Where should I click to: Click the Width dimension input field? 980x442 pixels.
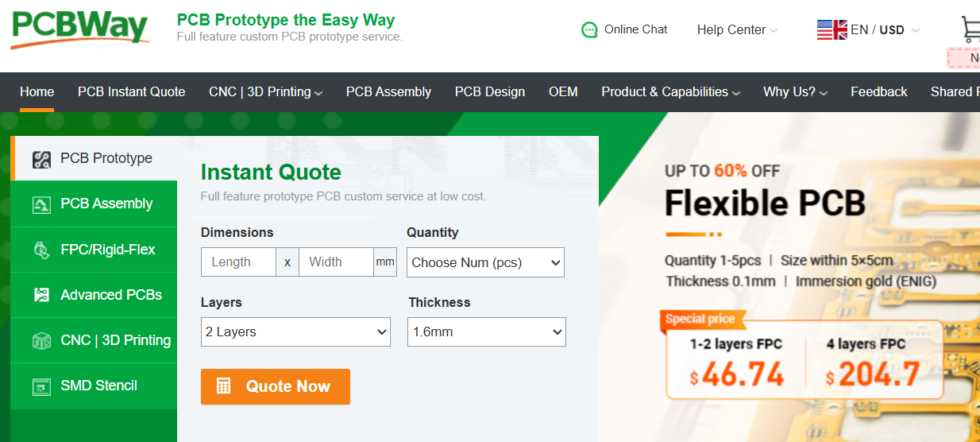pyautogui.click(x=335, y=262)
